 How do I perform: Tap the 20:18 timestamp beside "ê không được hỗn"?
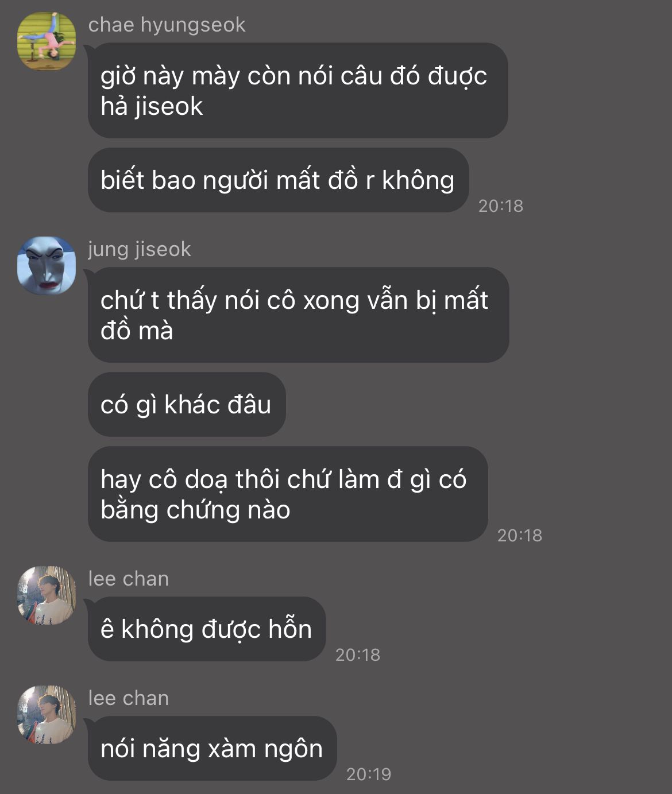point(358,654)
